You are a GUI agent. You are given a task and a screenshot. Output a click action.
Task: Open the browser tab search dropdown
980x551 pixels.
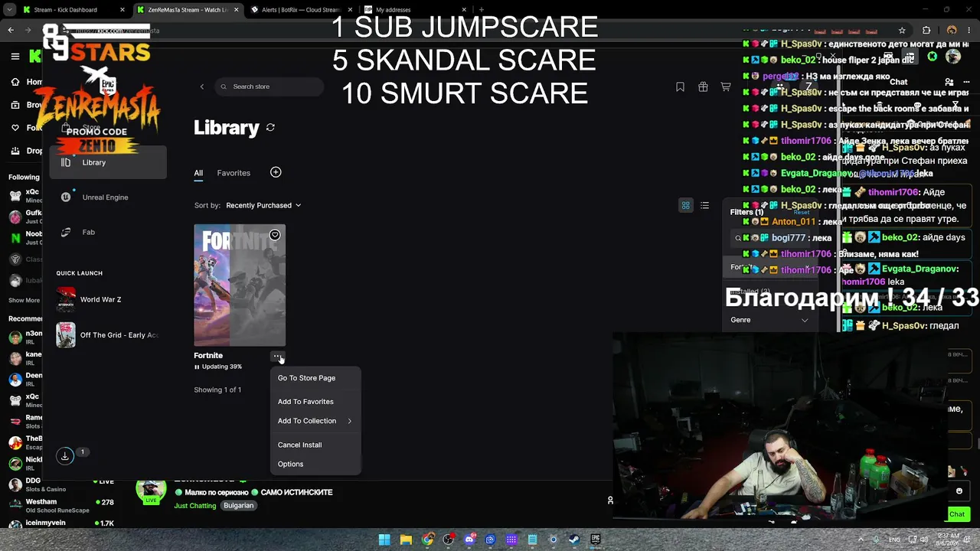pyautogui.click(x=11, y=10)
